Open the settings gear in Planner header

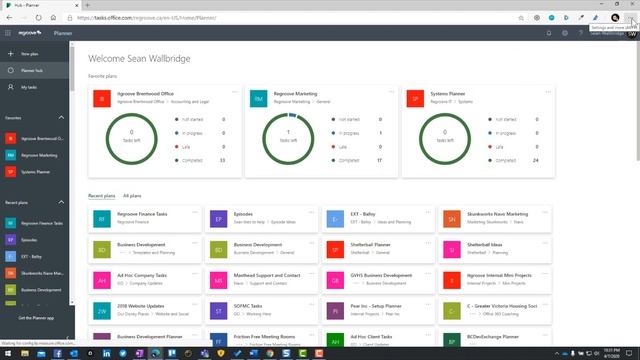[x=565, y=33]
